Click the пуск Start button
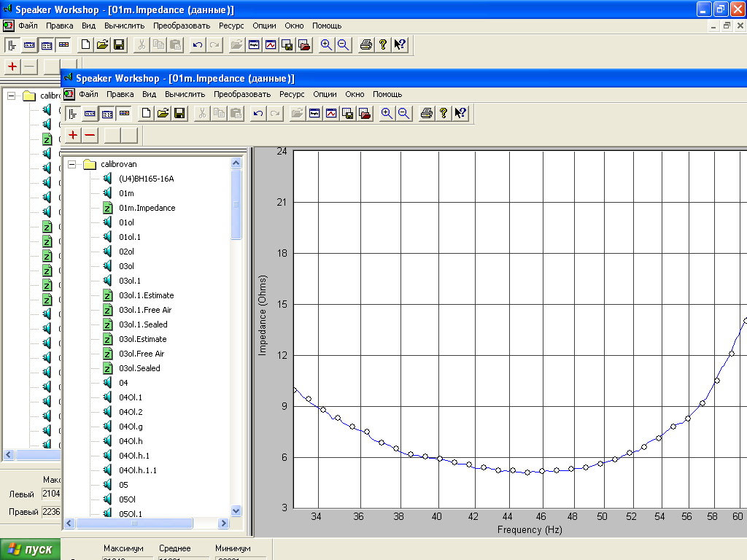The width and height of the screenshot is (747, 560). [31, 549]
